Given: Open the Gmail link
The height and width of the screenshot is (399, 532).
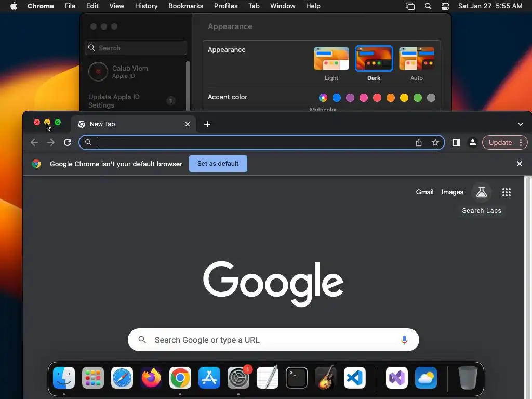Looking at the screenshot, I should [425, 192].
